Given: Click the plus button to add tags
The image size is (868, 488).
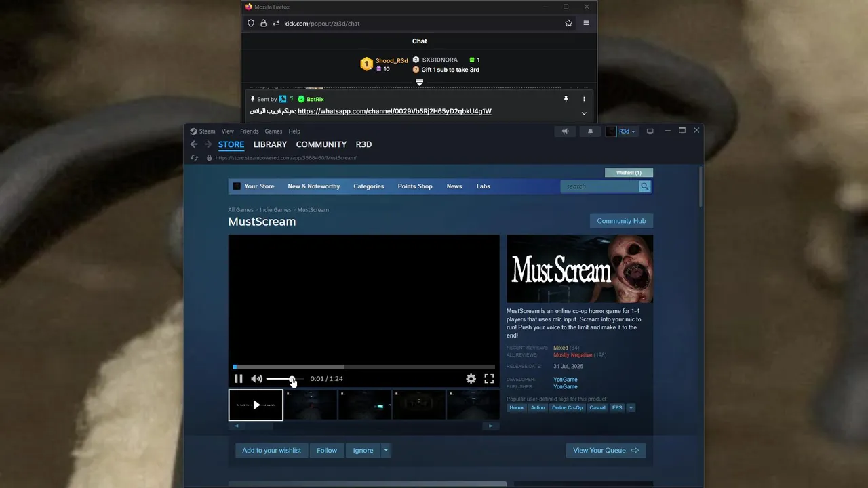Looking at the screenshot, I should pos(631,408).
